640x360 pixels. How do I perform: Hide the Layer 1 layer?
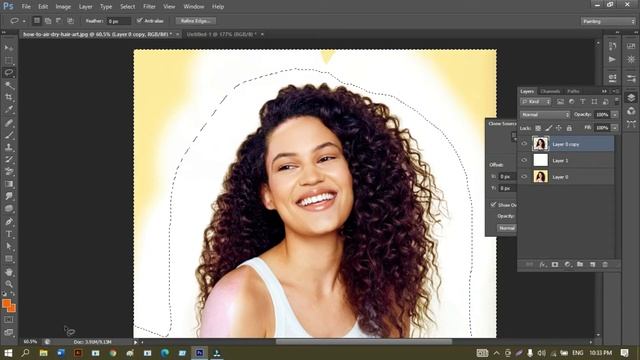(524, 160)
